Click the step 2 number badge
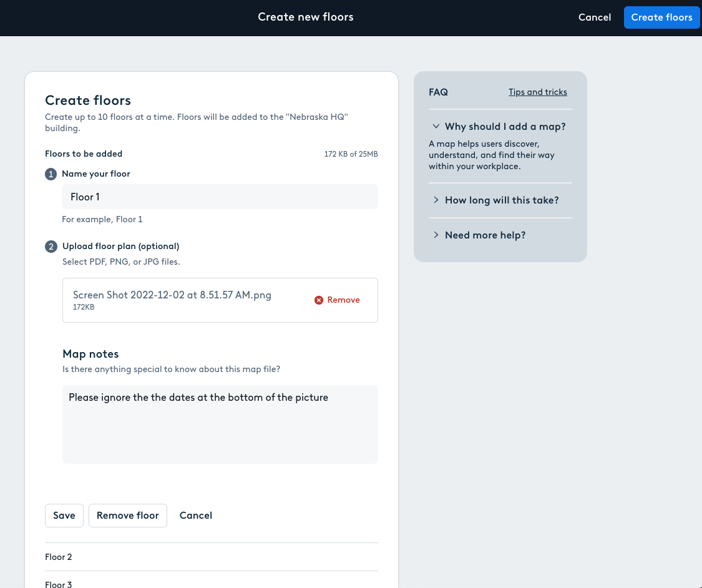Viewport: 702px width, 588px height. coord(51,247)
